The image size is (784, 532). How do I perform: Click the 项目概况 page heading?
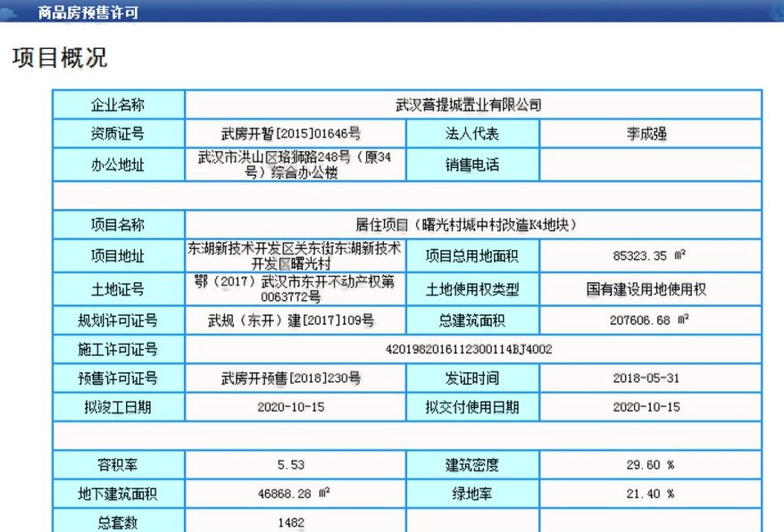(x=60, y=58)
